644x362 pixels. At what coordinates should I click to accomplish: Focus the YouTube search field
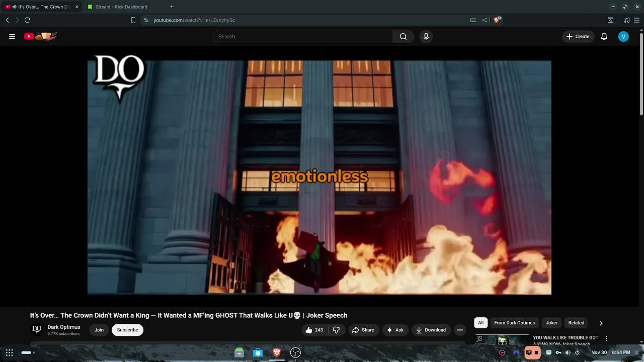pos(303,36)
